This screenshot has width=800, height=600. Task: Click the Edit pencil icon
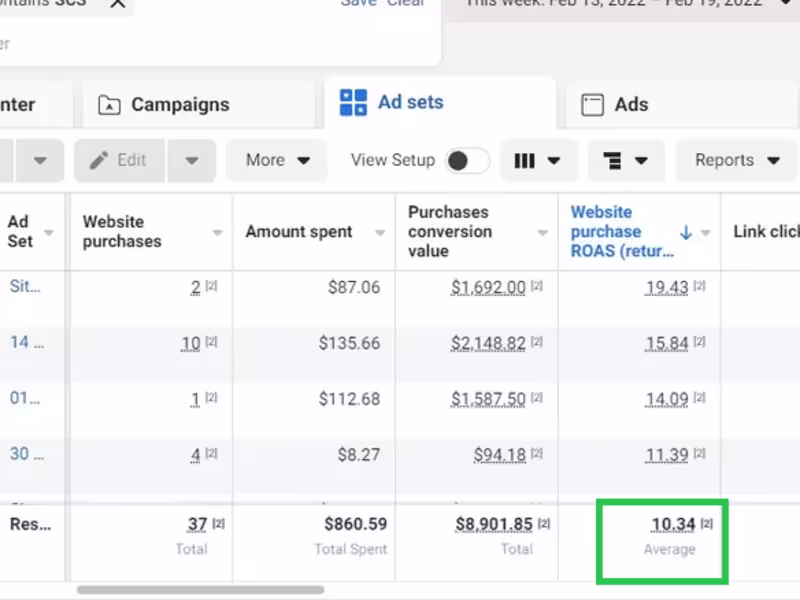98,160
